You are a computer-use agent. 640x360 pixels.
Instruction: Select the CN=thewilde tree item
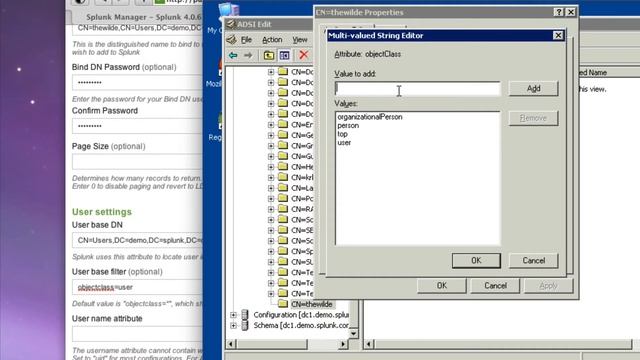(312, 304)
